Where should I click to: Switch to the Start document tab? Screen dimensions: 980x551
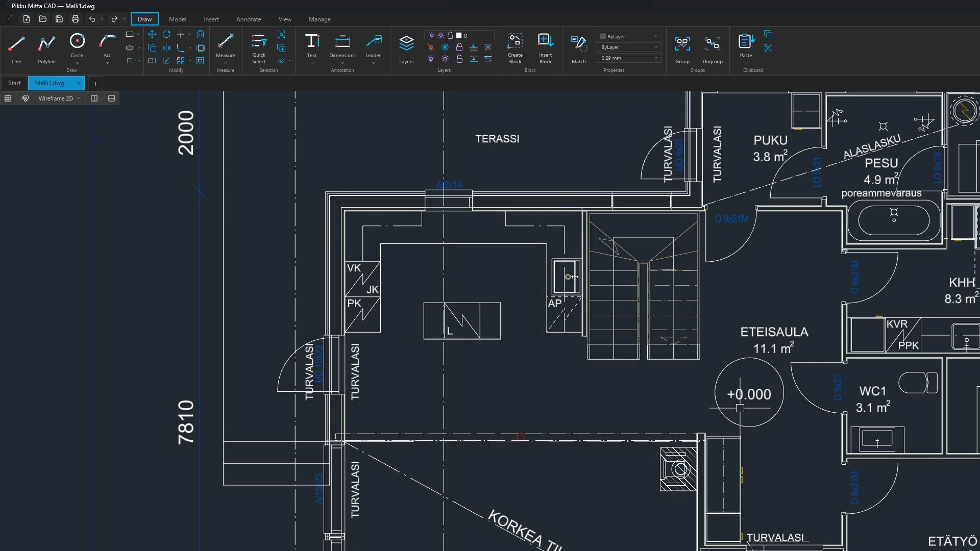14,83
